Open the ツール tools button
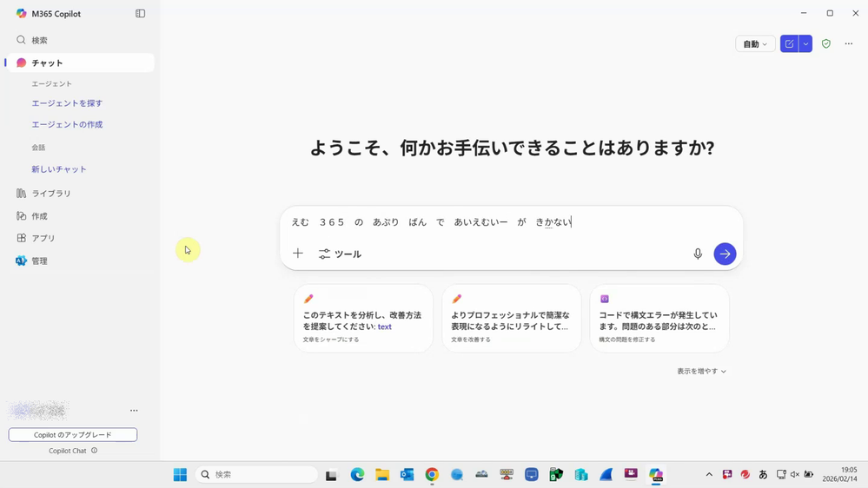This screenshot has height=488, width=868. point(340,254)
